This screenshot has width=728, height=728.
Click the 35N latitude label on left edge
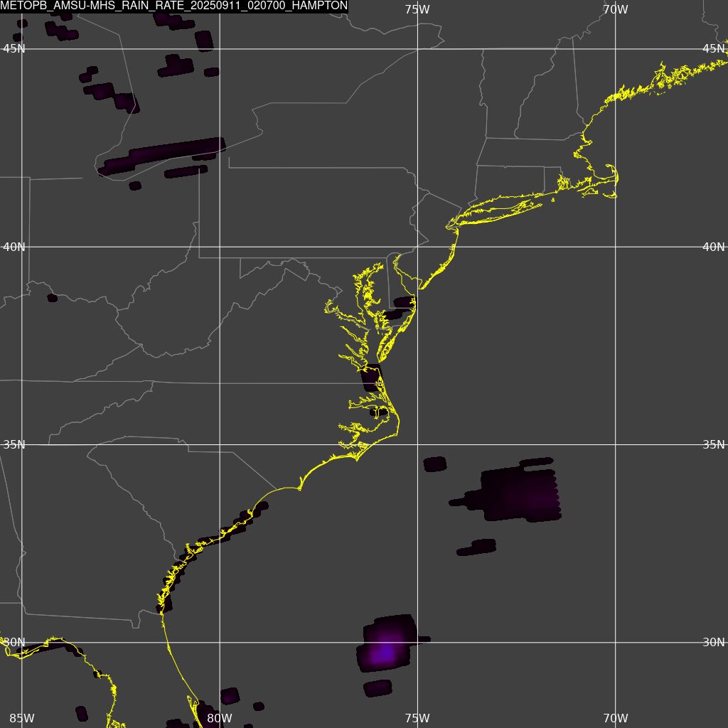[x=14, y=445]
